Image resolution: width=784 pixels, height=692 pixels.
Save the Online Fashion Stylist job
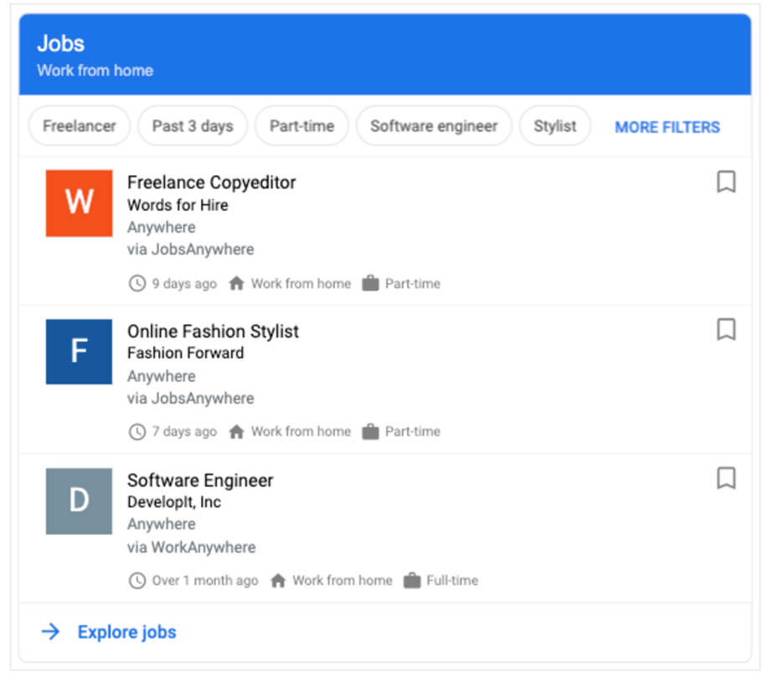[725, 330]
